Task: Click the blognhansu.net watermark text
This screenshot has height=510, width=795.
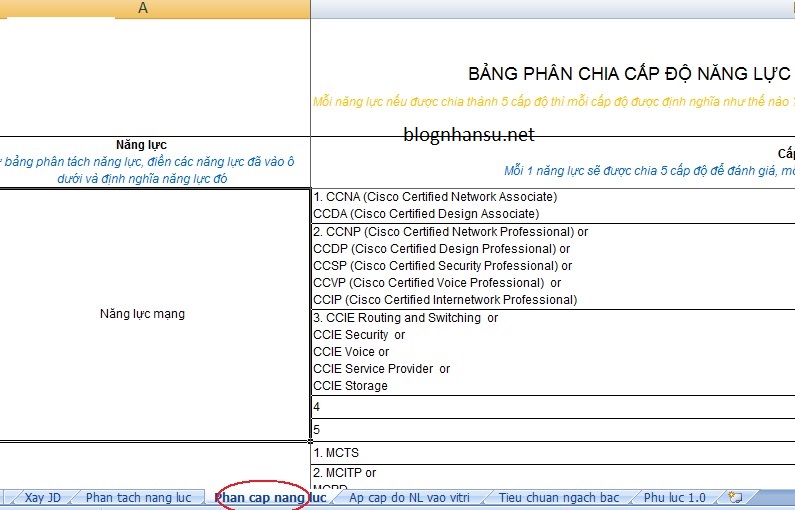Action: coord(469,134)
